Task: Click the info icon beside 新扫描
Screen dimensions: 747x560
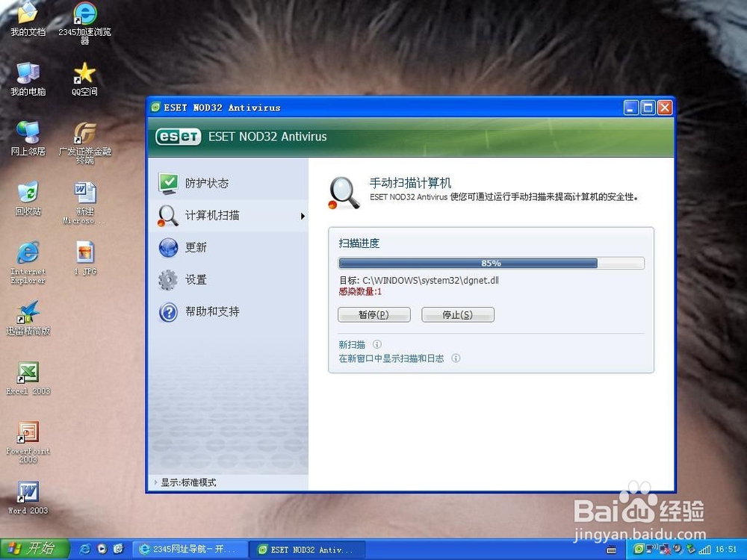Action: 377,344
